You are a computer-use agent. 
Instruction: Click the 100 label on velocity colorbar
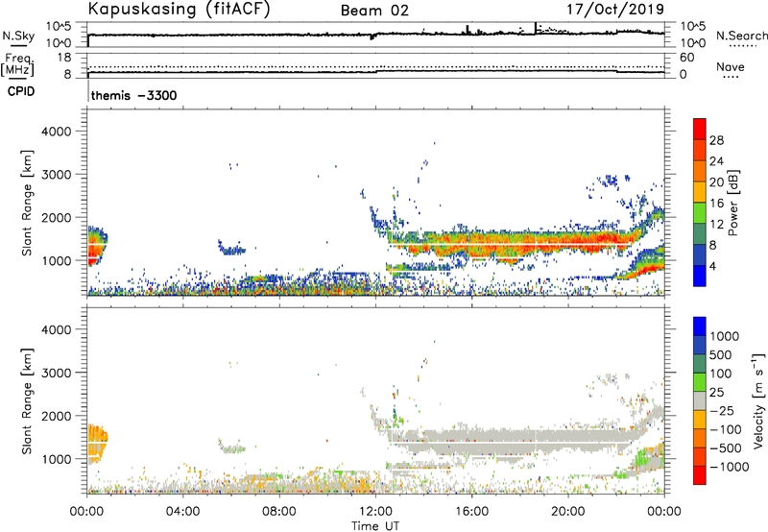tap(720, 374)
